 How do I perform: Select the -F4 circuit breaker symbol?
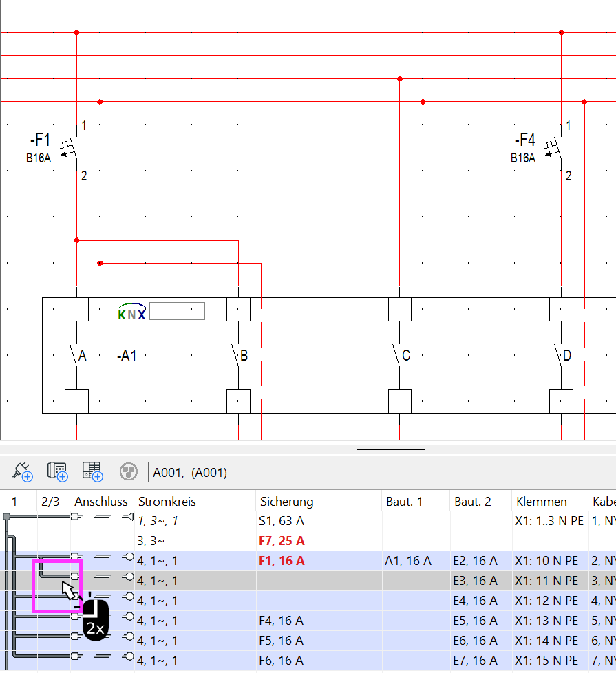click(555, 149)
